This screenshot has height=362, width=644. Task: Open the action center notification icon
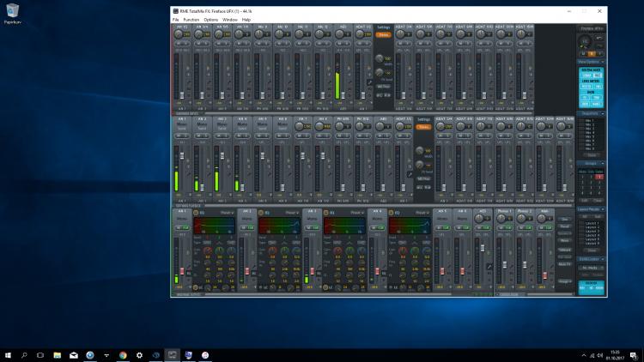point(634,355)
